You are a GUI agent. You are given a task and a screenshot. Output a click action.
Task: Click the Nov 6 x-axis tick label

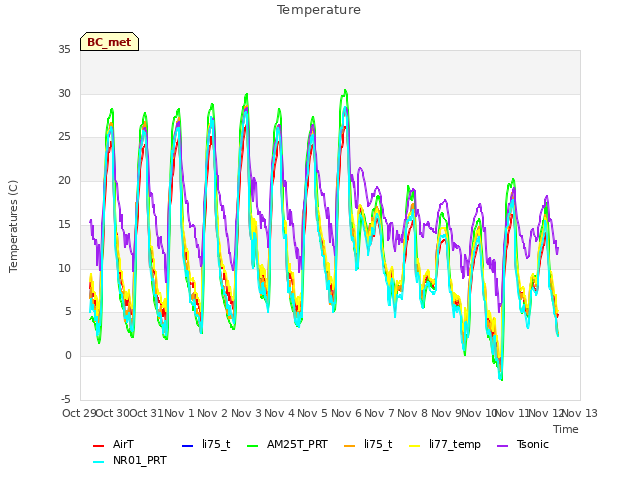coord(346,413)
